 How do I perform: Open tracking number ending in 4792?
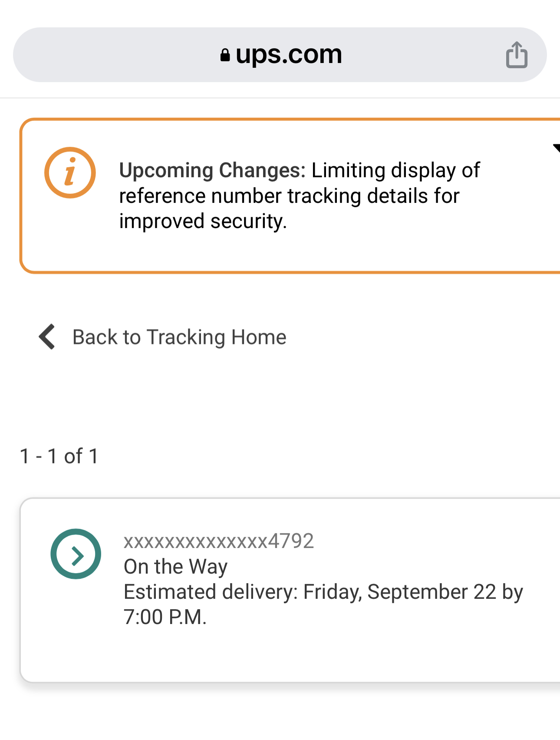[218, 541]
